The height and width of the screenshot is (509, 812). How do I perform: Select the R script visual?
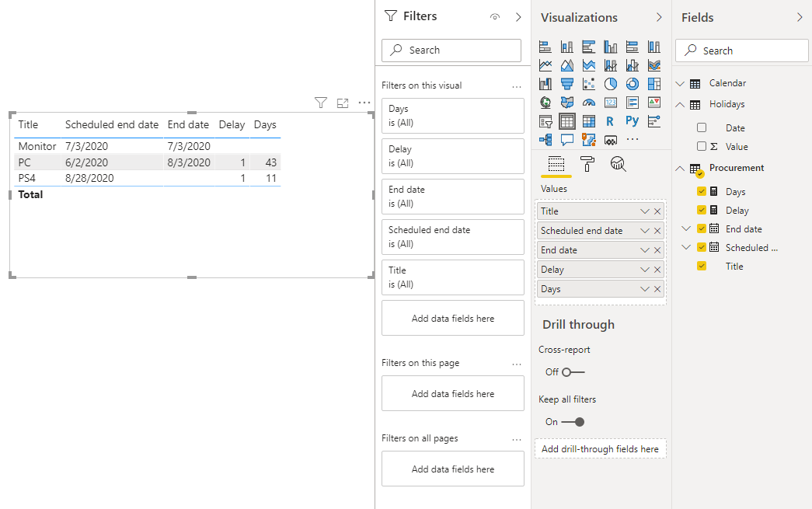[611, 121]
